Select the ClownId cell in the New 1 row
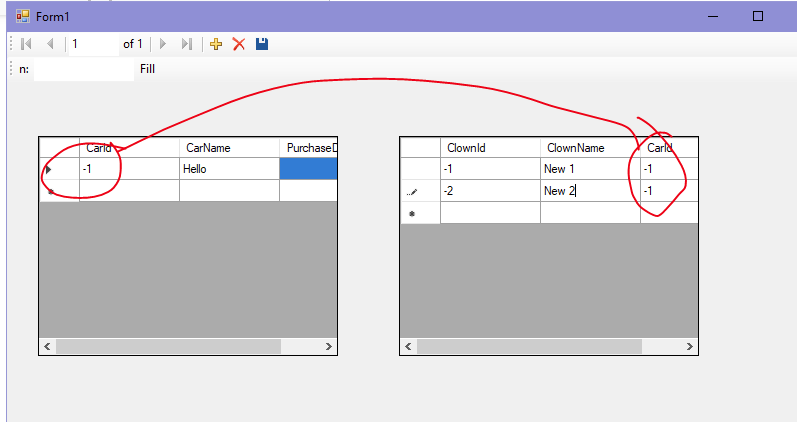Image resolution: width=797 pixels, height=422 pixels. [490, 169]
